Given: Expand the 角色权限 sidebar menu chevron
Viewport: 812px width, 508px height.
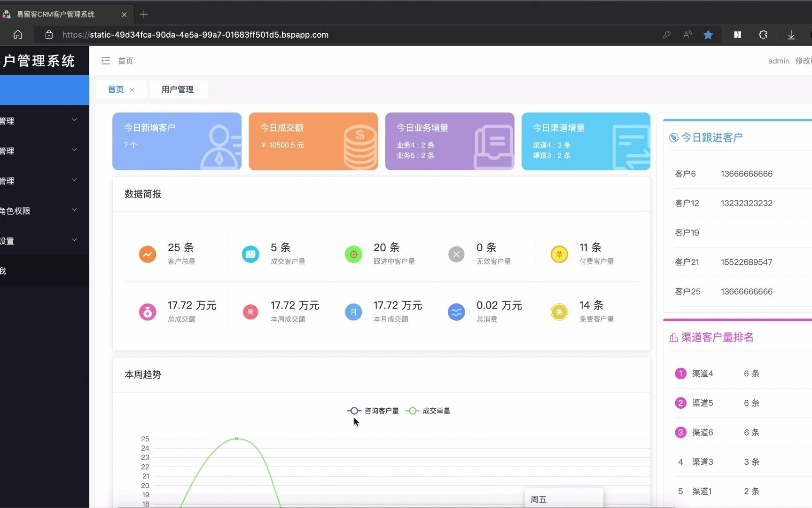Looking at the screenshot, I should click(x=74, y=210).
